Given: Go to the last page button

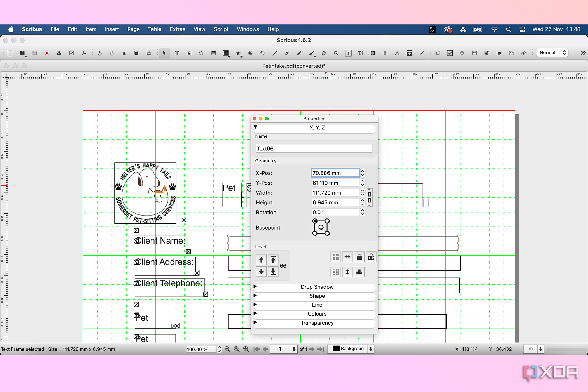Looking at the screenshot, I should pos(321,349).
